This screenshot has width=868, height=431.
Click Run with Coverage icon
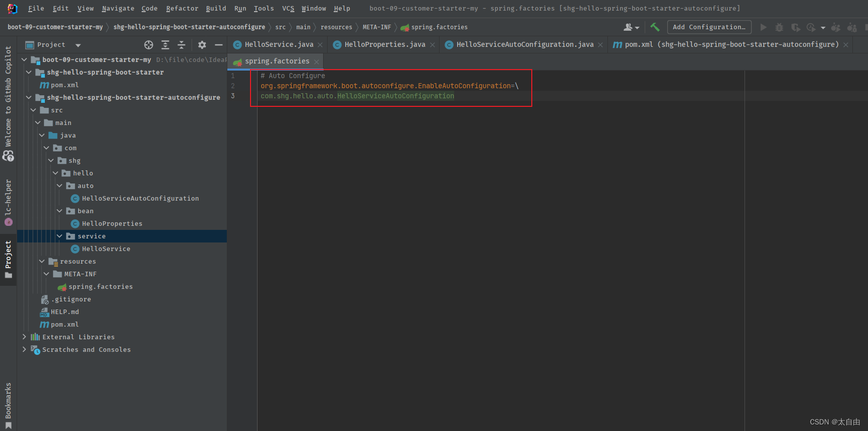click(795, 27)
